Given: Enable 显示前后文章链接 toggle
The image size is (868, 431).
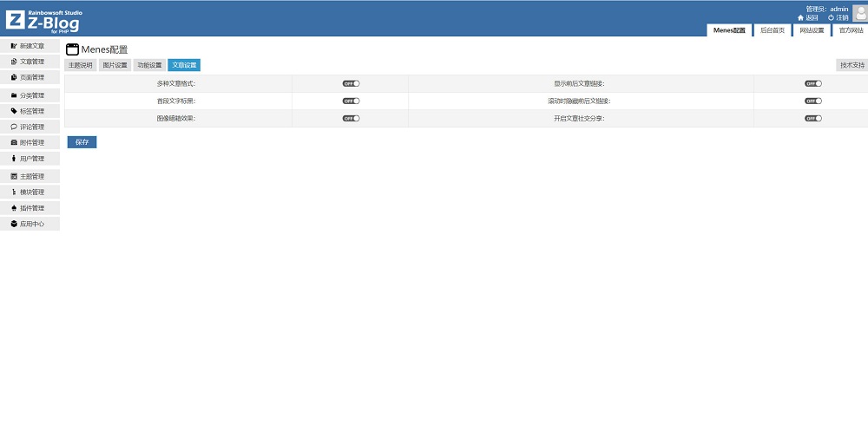Looking at the screenshot, I should click(x=812, y=83).
